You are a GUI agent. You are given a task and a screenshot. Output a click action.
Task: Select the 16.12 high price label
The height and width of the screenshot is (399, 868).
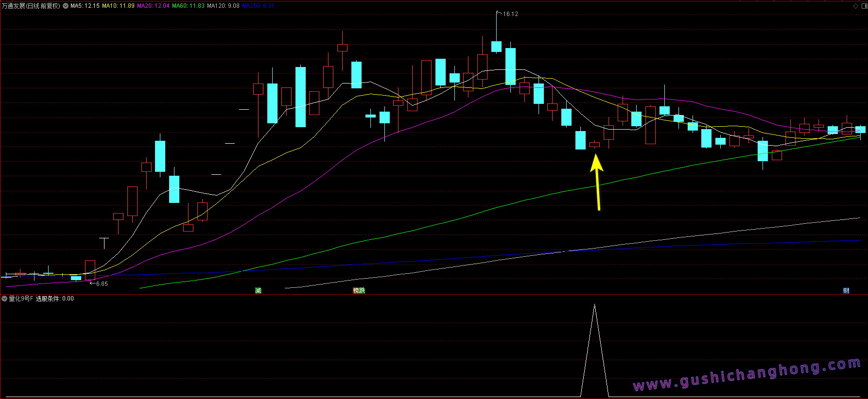(510, 14)
